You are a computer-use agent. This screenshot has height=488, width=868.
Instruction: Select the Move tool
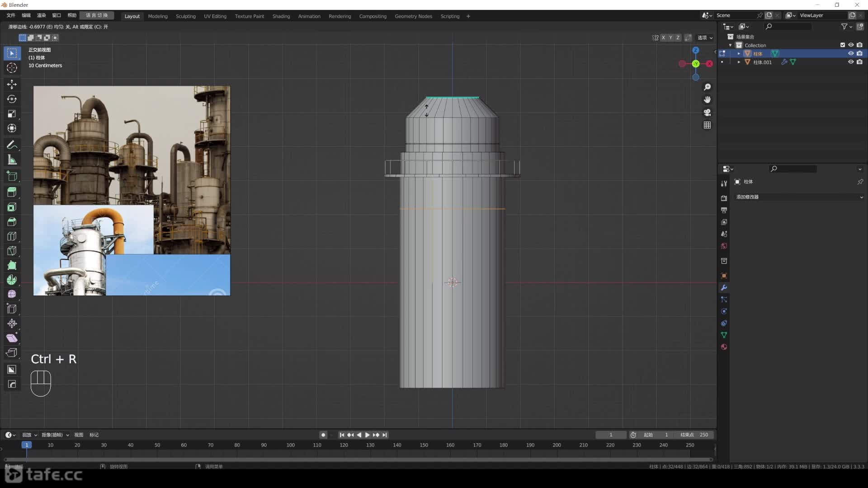[12, 84]
